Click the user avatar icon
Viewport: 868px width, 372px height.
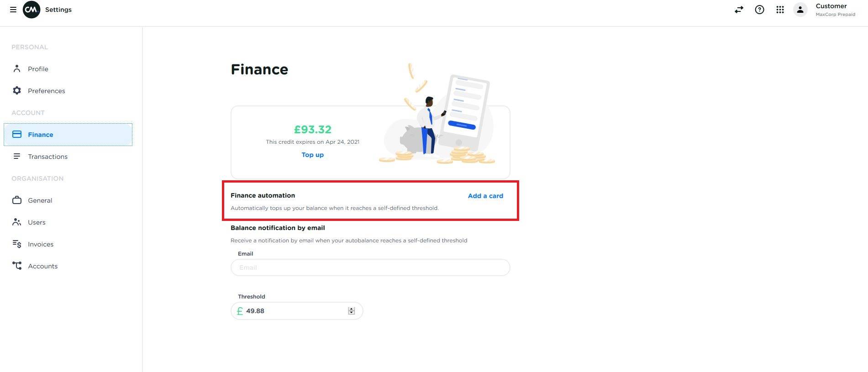tap(800, 10)
